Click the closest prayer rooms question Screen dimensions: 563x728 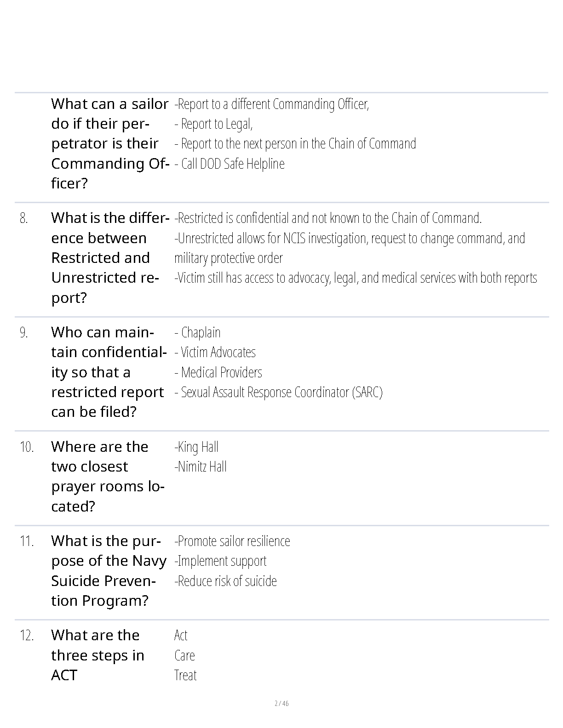click(x=108, y=476)
